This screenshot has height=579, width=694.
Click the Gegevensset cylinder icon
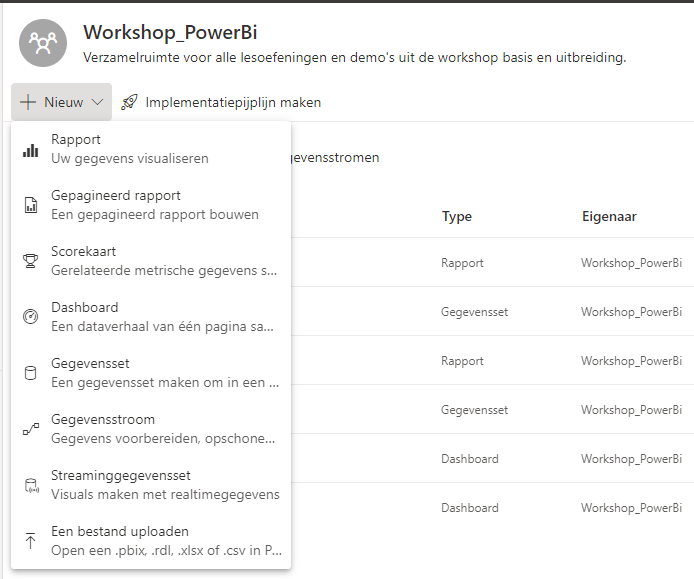click(31, 373)
